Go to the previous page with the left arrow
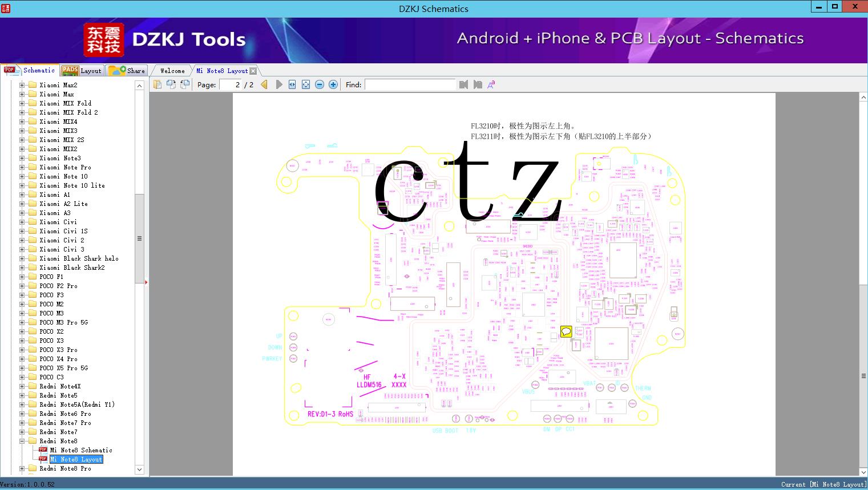The height and width of the screenshot is (490, 868). point(264,84)
